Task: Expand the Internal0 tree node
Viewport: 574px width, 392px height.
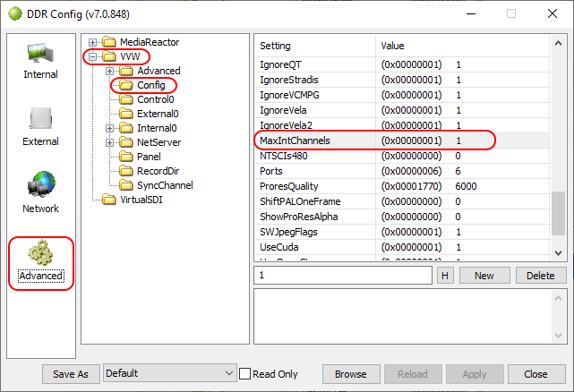Action: click(x=109, y=128)
